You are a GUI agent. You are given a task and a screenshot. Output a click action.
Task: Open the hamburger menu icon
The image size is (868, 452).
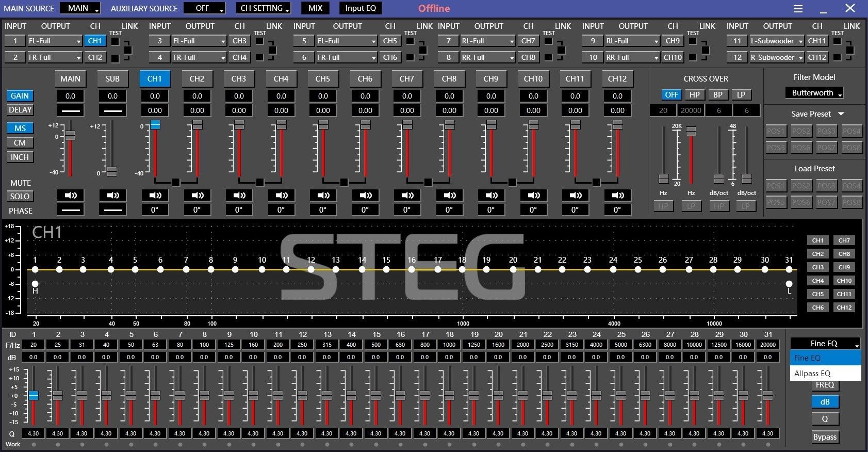pos(798,9)
